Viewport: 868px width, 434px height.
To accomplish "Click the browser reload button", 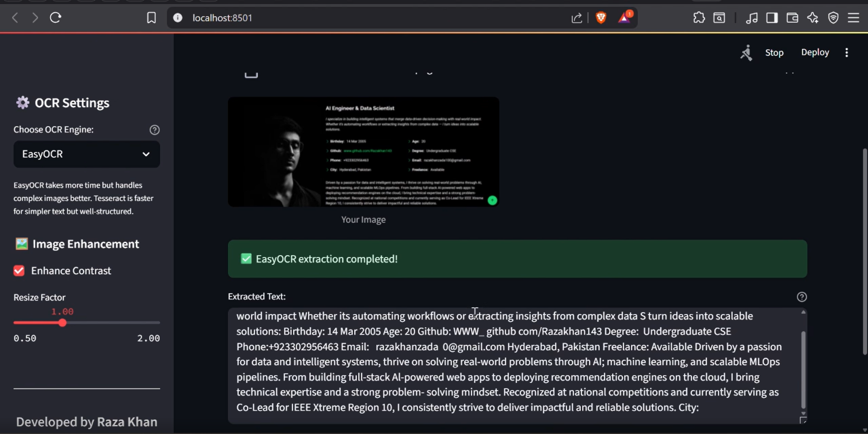I will pyautogui.click(x=56, y=18).
